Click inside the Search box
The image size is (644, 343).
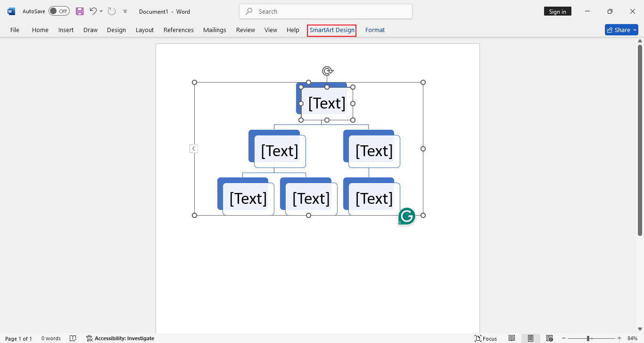coord(325,11)
